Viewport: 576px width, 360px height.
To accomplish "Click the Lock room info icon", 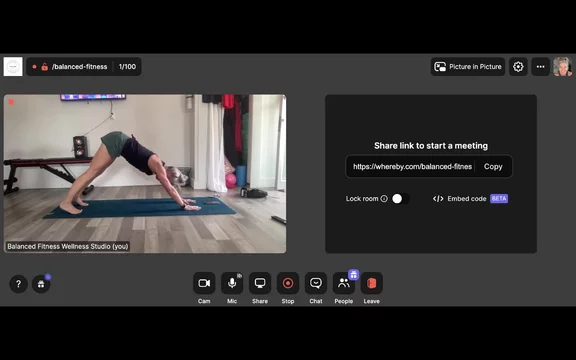I will [x=384, y=199].
